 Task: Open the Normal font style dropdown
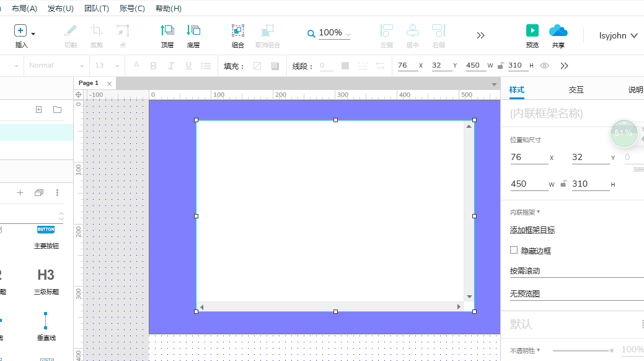point(55,66)
